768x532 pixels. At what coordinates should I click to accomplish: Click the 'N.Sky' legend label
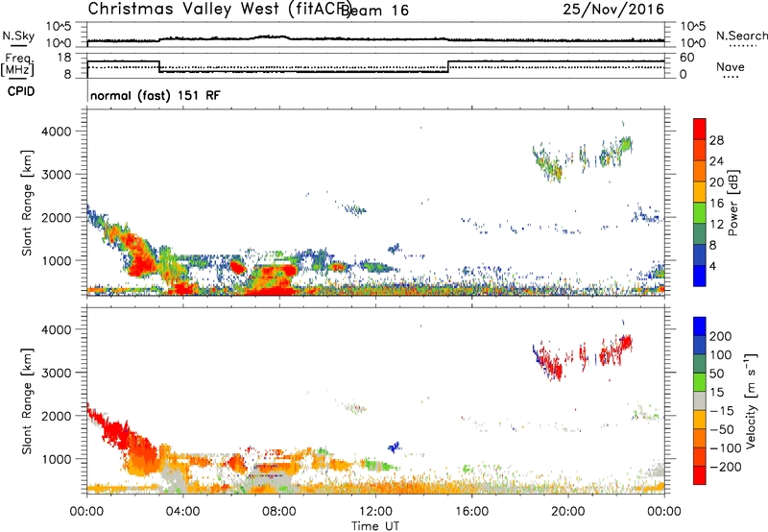pyautogui.click(x=18, y=36)
